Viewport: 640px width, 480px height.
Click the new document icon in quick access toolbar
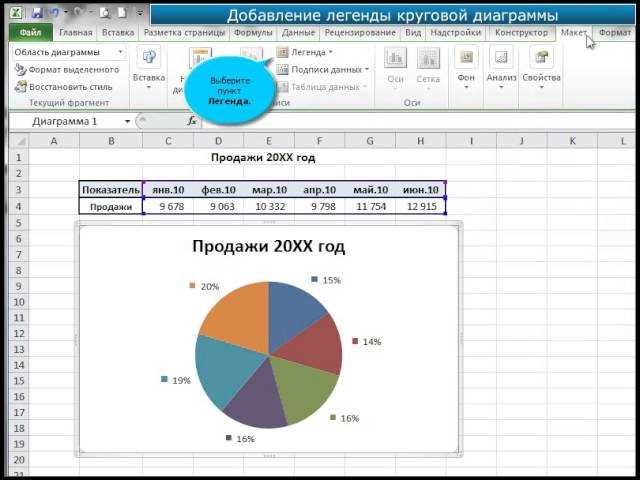coord(122,13)
